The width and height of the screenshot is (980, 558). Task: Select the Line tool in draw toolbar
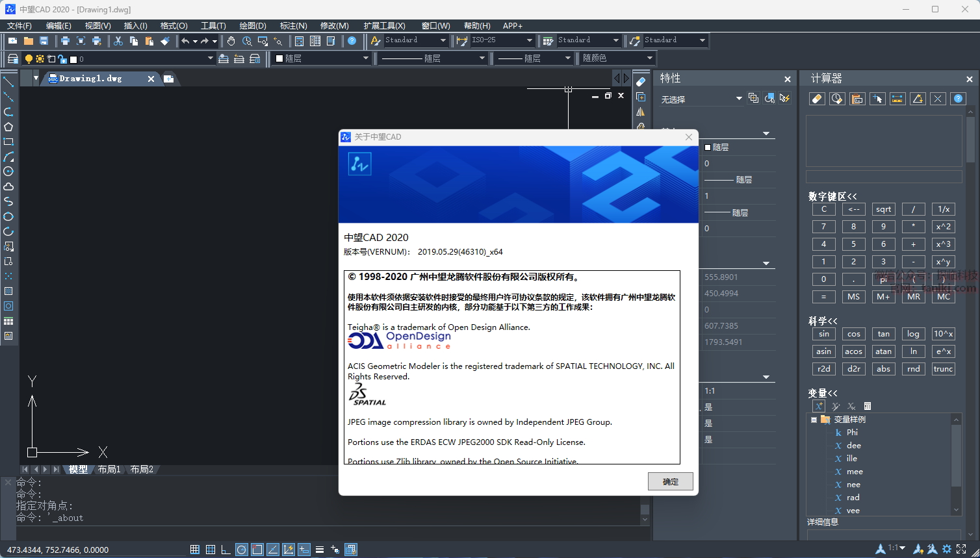(x=8, y=82)
